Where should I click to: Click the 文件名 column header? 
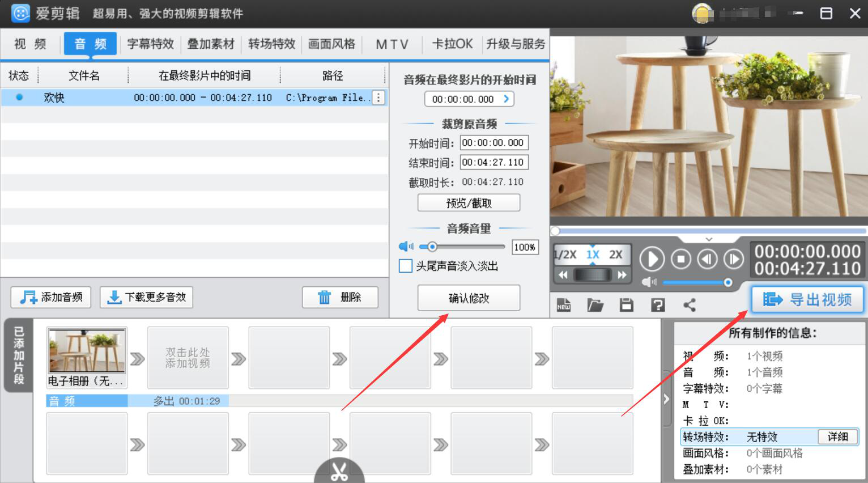click(84, 75)
